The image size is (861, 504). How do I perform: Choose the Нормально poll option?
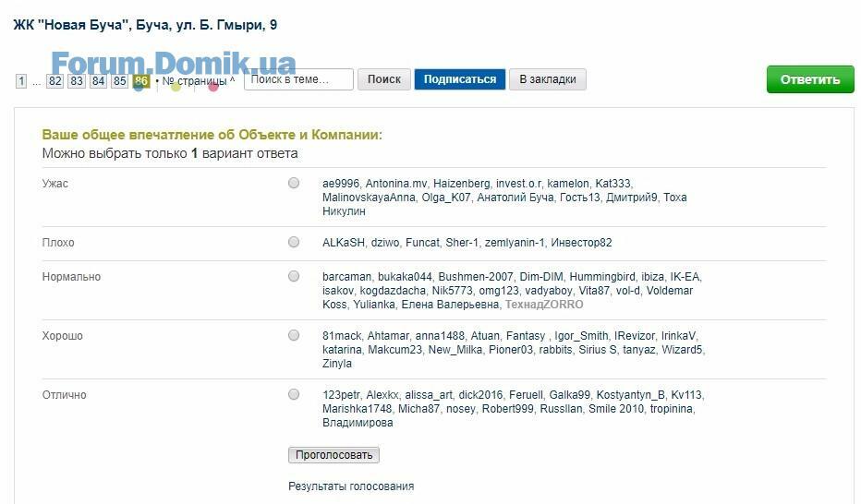coord(294,276)
